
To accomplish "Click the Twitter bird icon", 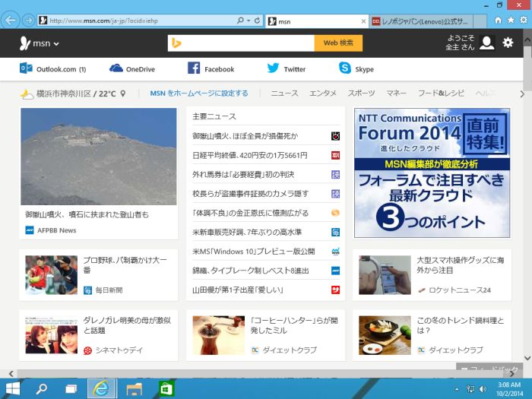I will (274, 68).
